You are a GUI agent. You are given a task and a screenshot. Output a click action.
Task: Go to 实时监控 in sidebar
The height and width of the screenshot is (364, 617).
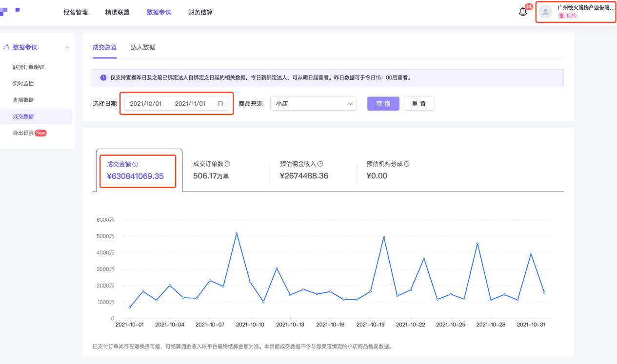[23, 84]
